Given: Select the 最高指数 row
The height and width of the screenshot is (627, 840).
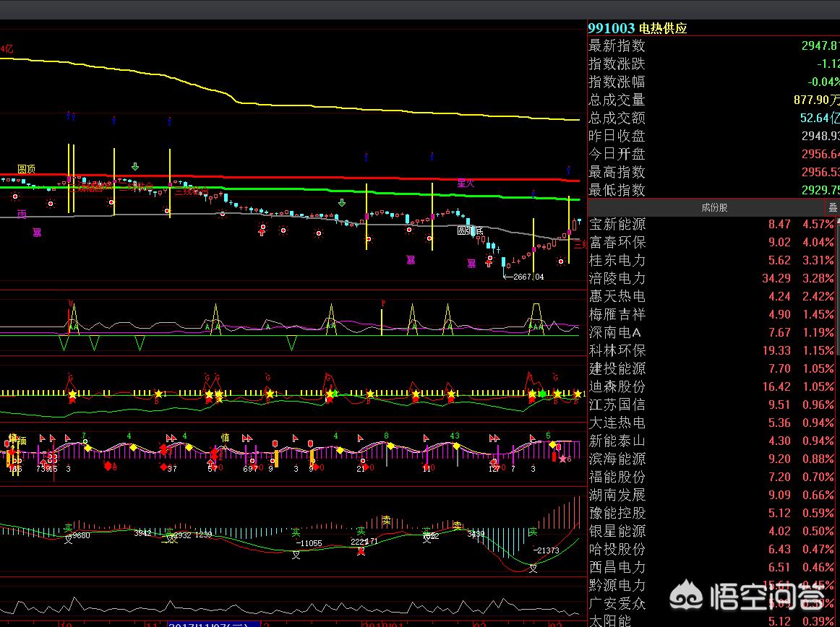Looking at the screenshot, I should [x=713, y=173].
